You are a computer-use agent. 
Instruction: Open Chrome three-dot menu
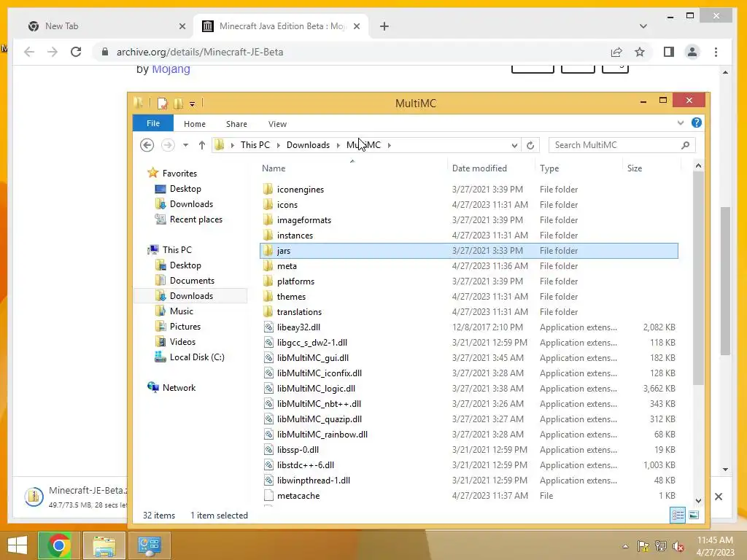pyautogui.click(x=716, y=52)
